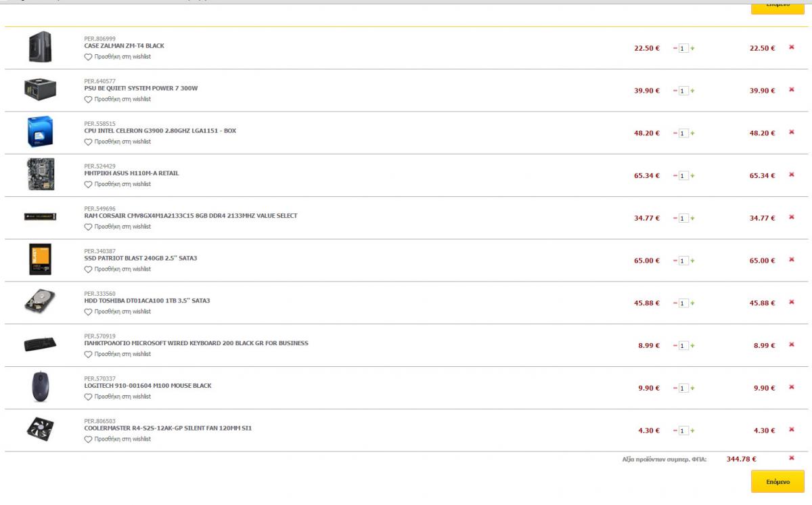Image resolution: width=812 pixels, height=505 pixels.
Task: Remove PSU BE QUIET! SYSTEM POWER 7 item
Action: pyautogui.click(x=792, y=90)
